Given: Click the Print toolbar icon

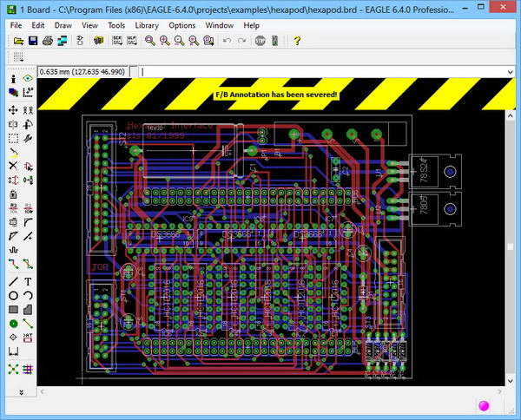Looking at the screenshot, I should [48, 41].
